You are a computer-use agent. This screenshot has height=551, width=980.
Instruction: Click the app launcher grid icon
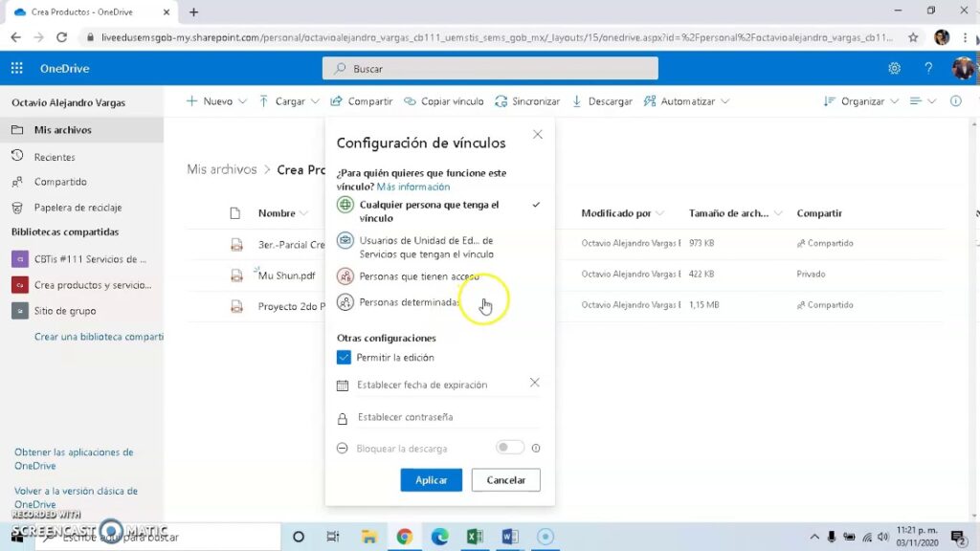point(15,68)
